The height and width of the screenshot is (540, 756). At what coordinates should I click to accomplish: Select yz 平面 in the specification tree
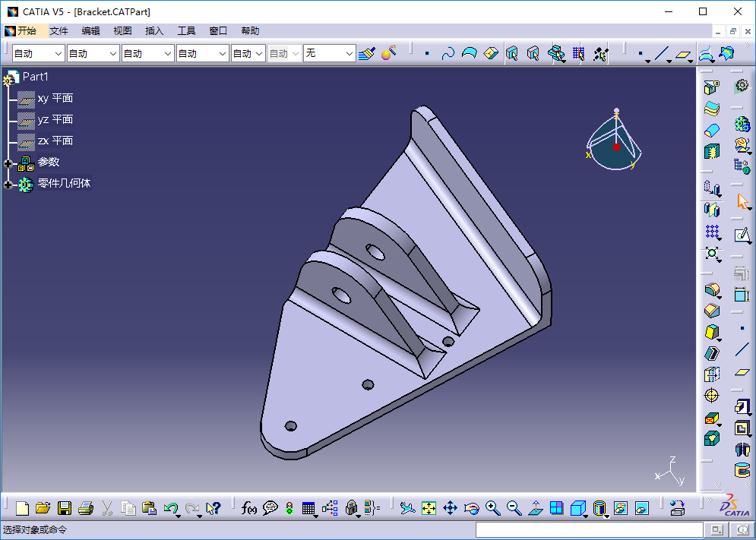55,119
